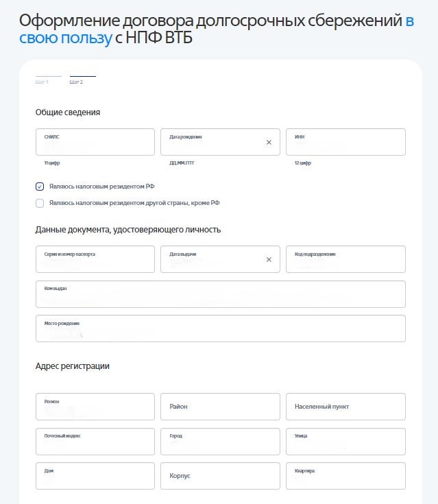Image resolution: width=438 pixels, height=504 pixels.
Task: Select the Населенный пункт field
Action: (x=345, y=407)
